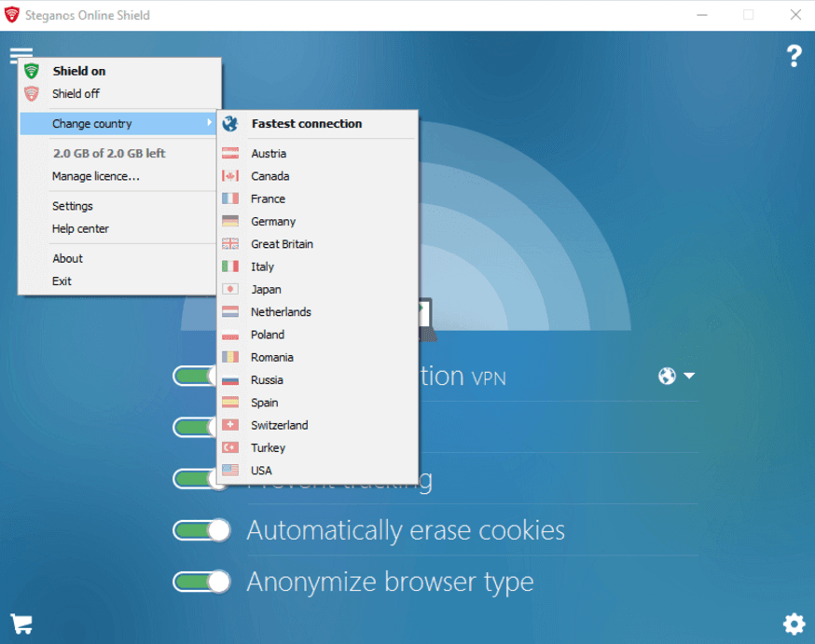Select USA text in country list
This screenshot has width=815, height=644.
click(x=261, y=471)
